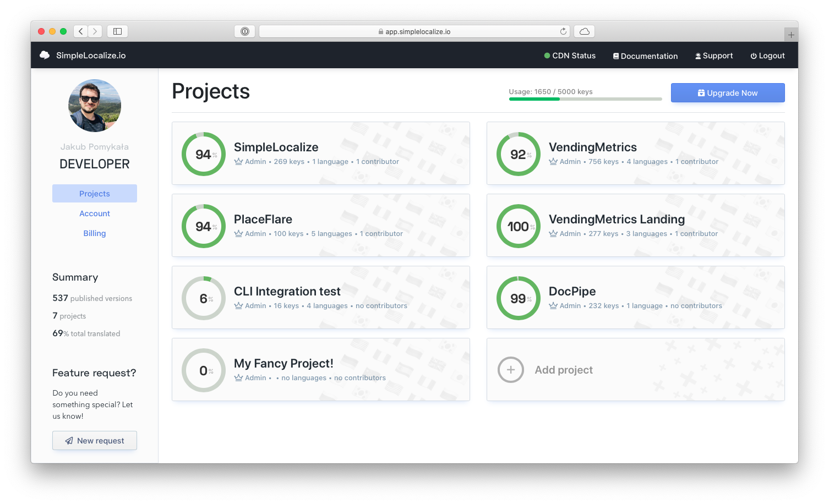
Task: Open the CDN Status link
Action: coord(570,56)
